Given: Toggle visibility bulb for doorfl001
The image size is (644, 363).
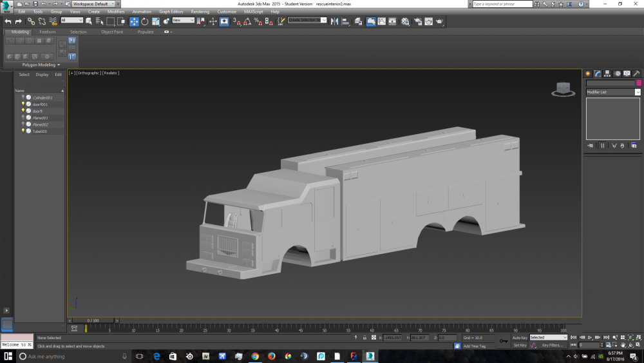Looking at the screenshot, I should 23,104.
